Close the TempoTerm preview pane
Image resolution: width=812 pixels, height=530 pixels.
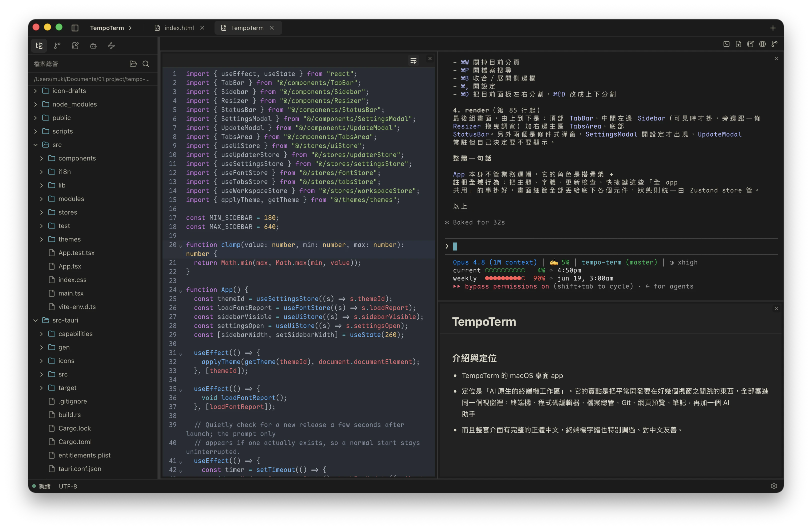tap(776, 308)
